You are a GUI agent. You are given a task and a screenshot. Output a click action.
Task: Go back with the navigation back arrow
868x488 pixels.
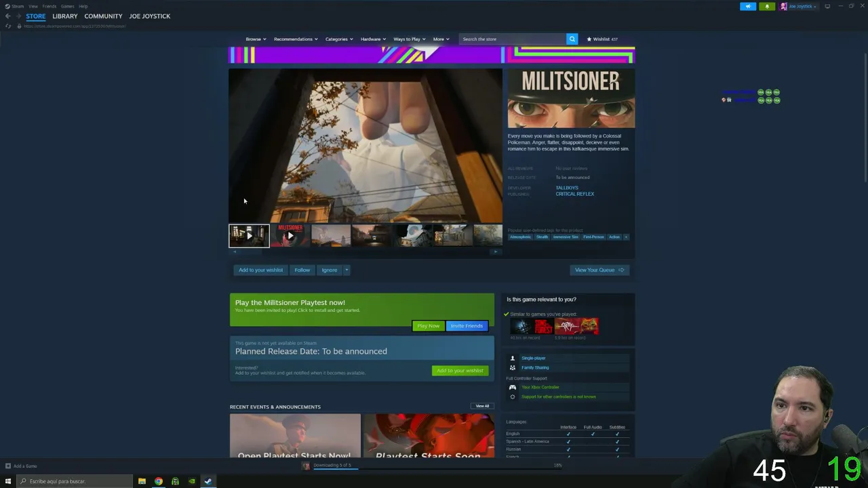pyautogui.click(x=7, y=16)
